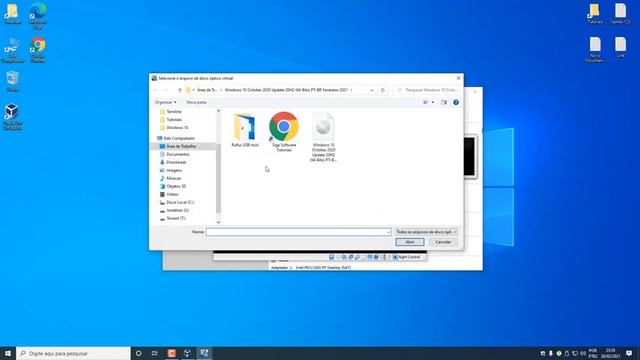The height and width of the screenshot is (360, 640).
Task: Select Área de Trabalho in sidebar
Action: click(181, 146)
